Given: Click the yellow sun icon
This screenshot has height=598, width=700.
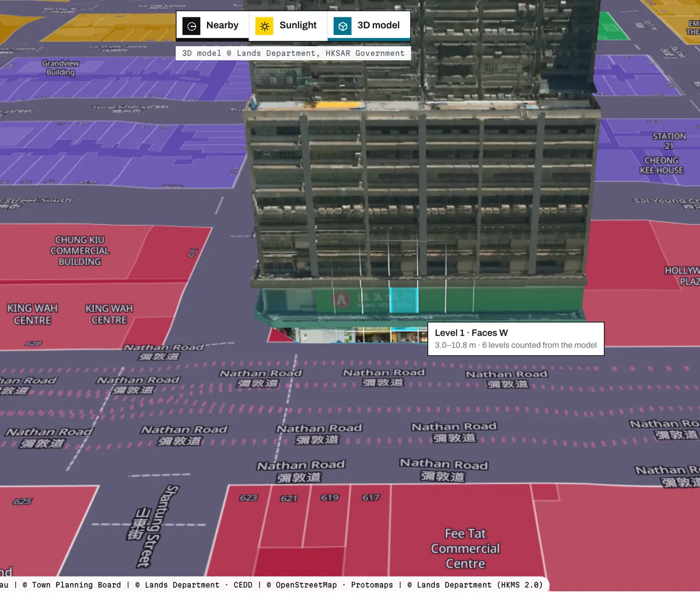Looking at the screenshot, I should coord(264,26).
